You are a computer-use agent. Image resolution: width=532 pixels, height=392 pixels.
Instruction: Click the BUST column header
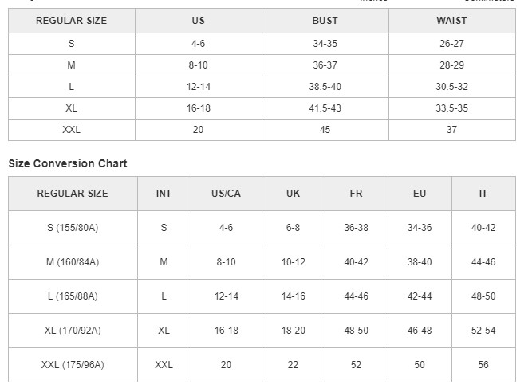[325, 21]
